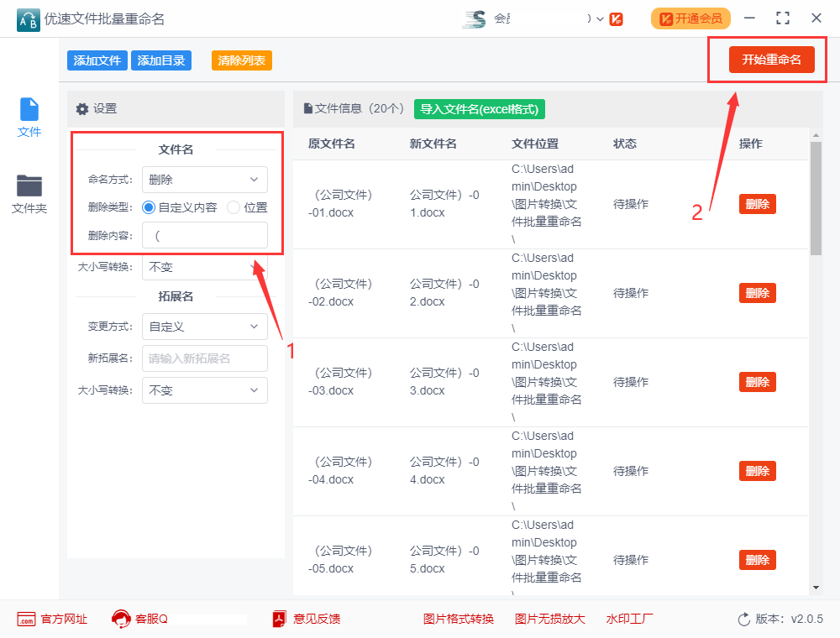This screenshot has height=638, width=840.
Task: Open 图片格式转换 link
Action: 459,620
